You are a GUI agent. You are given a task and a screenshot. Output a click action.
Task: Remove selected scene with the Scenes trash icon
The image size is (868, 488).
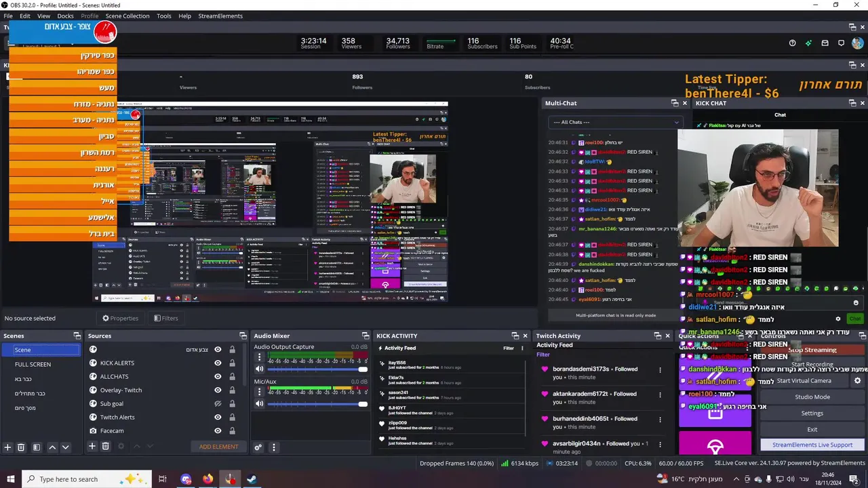point(21,447)
